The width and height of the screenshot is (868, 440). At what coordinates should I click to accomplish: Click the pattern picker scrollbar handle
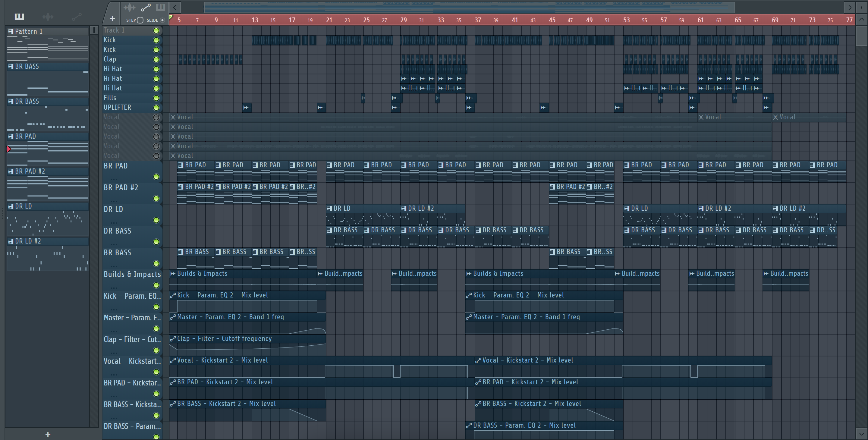pos(94,30)
